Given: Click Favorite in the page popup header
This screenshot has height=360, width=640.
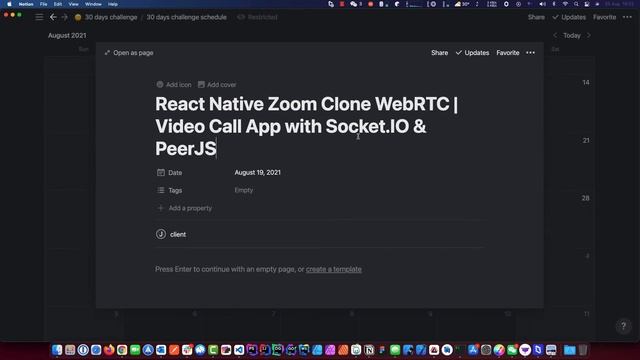Looking at the screenshot, I should point(508,53).
